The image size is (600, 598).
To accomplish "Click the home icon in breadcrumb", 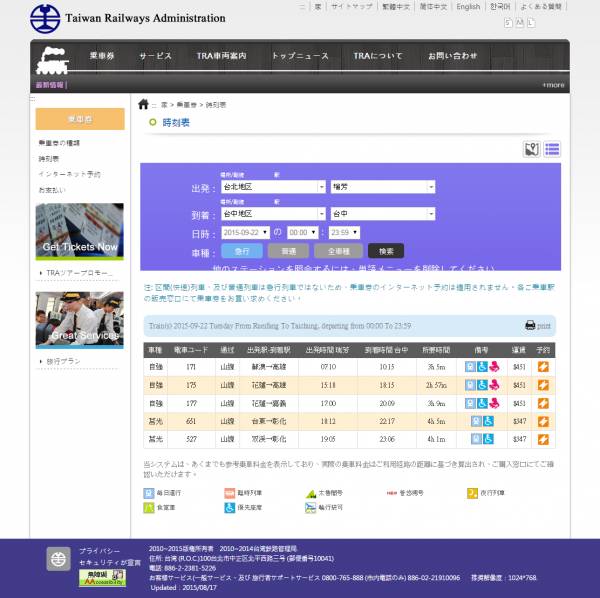I will 143,104.
